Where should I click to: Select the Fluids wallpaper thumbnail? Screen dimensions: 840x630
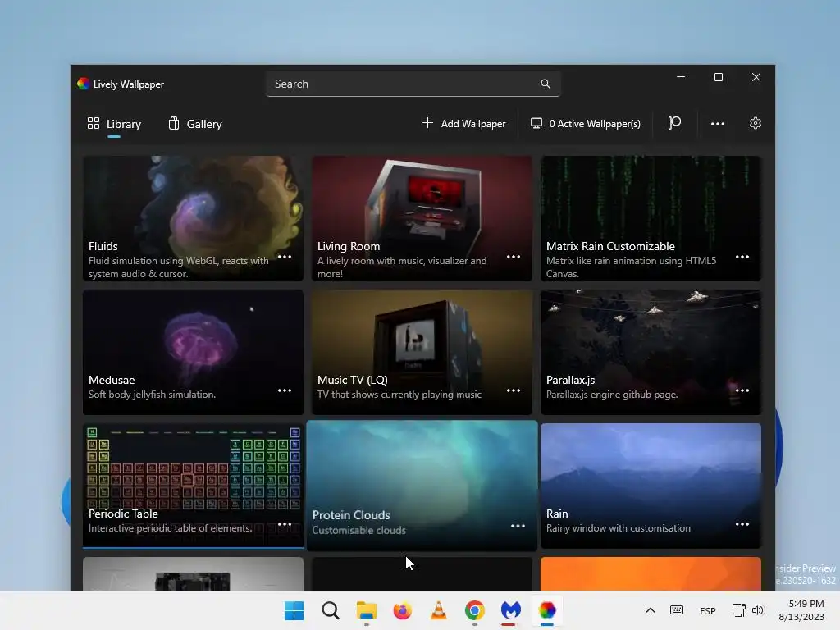coord(193,218)
